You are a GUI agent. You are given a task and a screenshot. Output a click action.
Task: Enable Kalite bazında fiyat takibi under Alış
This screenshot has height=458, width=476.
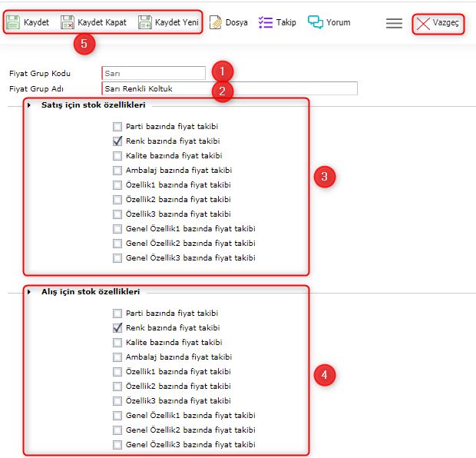coord(117,343)
